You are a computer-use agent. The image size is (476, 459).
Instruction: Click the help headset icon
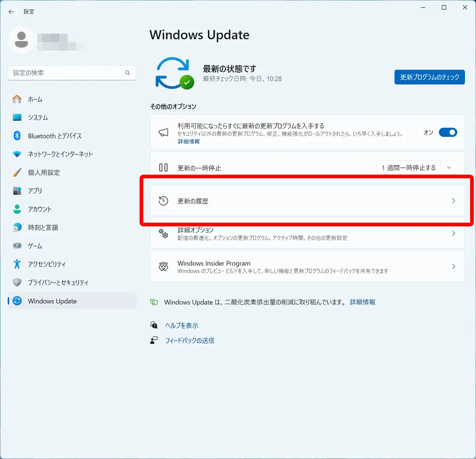(x=154, y=325)
